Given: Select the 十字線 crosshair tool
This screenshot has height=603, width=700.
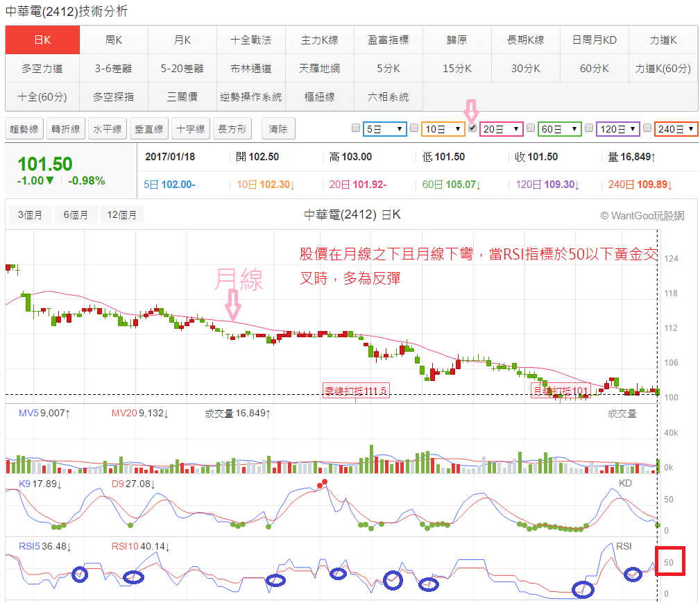Looking at the screenshot, I should (x=189, y=128).
